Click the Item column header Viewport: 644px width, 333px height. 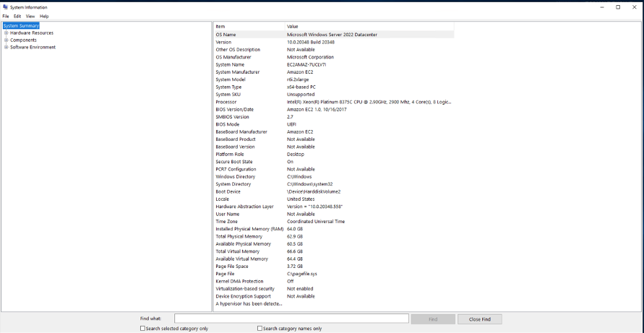coord(249,26)
